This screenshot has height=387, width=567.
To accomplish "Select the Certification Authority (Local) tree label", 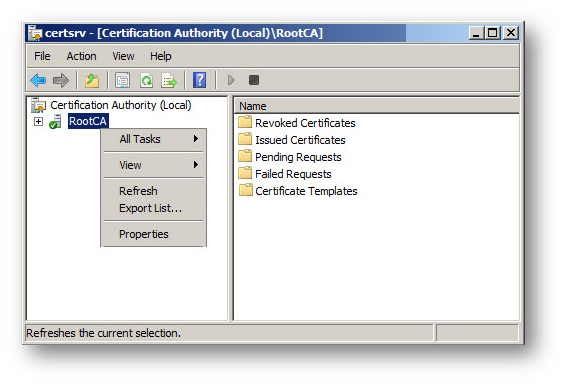I will pyautogui.click(x=121, y=105).
